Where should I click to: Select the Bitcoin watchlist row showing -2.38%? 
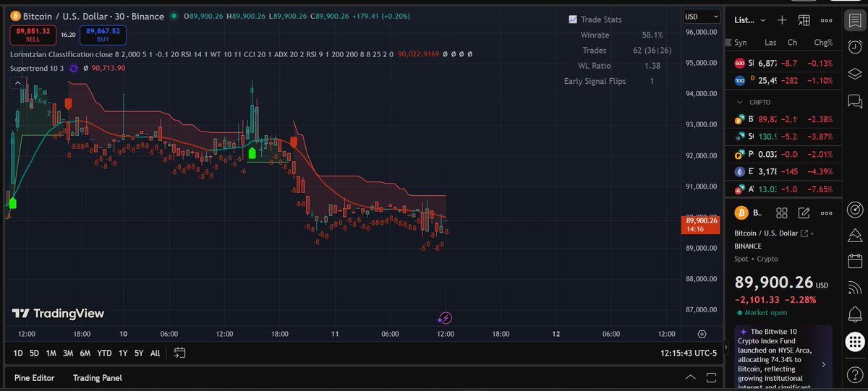coord(782,119)
